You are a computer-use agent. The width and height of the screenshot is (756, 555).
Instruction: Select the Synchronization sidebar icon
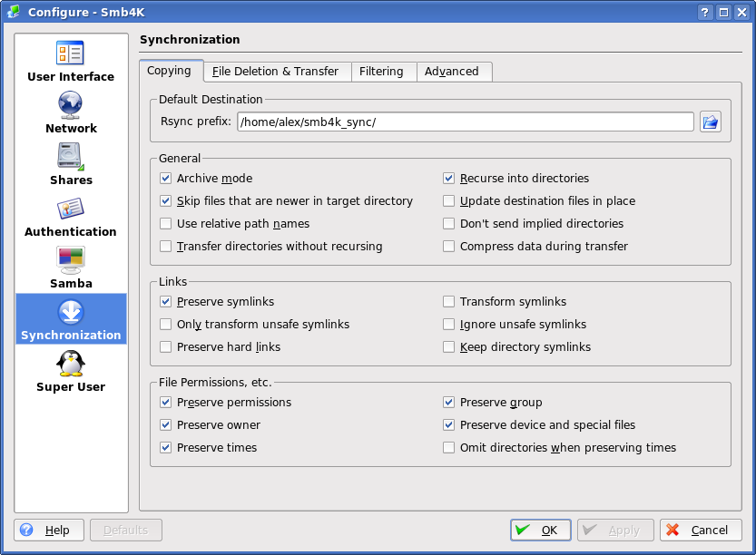(71, 319)
